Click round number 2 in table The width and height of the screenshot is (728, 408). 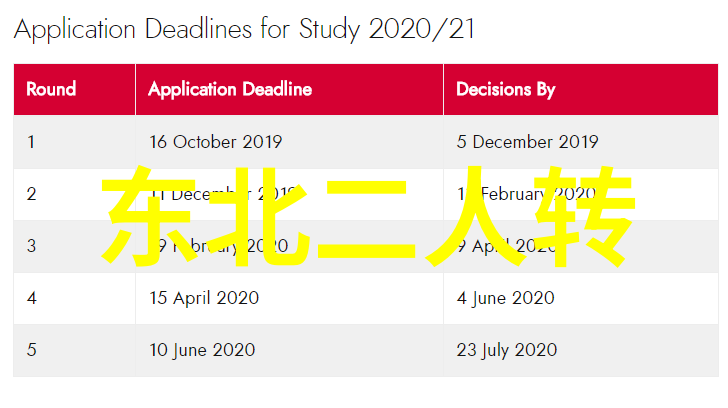click(x=31, y=194)
